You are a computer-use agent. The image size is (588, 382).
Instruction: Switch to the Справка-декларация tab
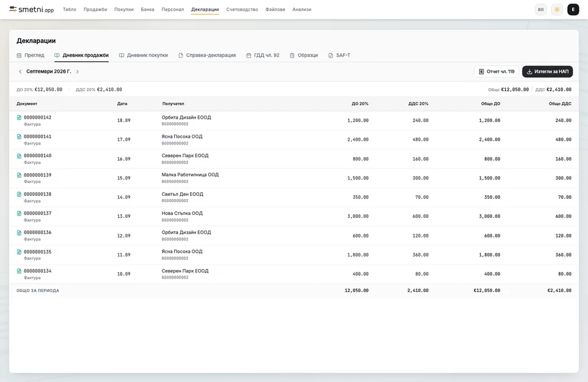[207, 55]
